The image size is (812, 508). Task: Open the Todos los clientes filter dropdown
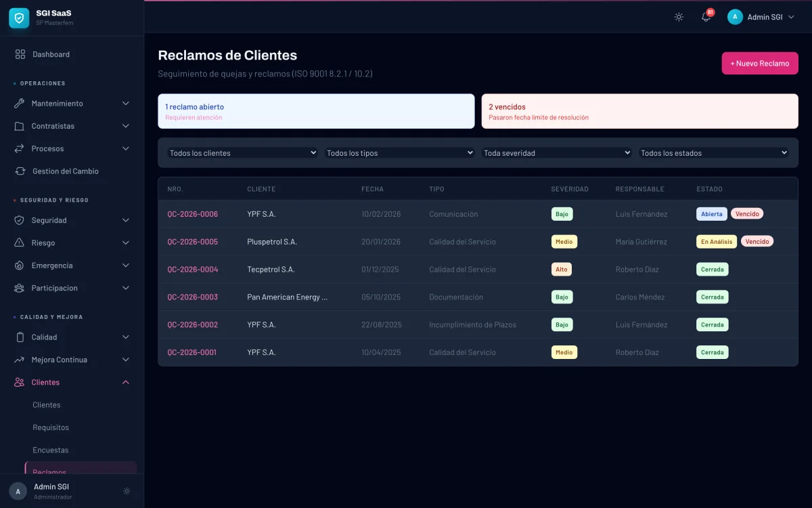click(242, 153)
